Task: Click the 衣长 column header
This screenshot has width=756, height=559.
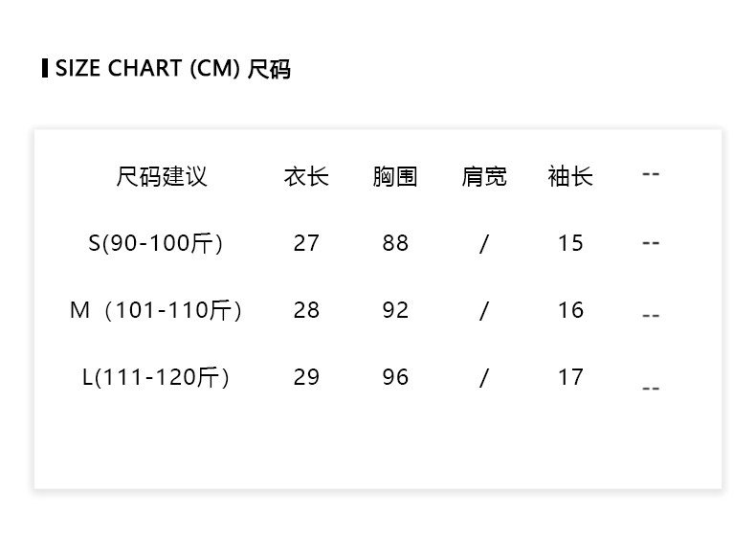Action: [x=306, y=177]
